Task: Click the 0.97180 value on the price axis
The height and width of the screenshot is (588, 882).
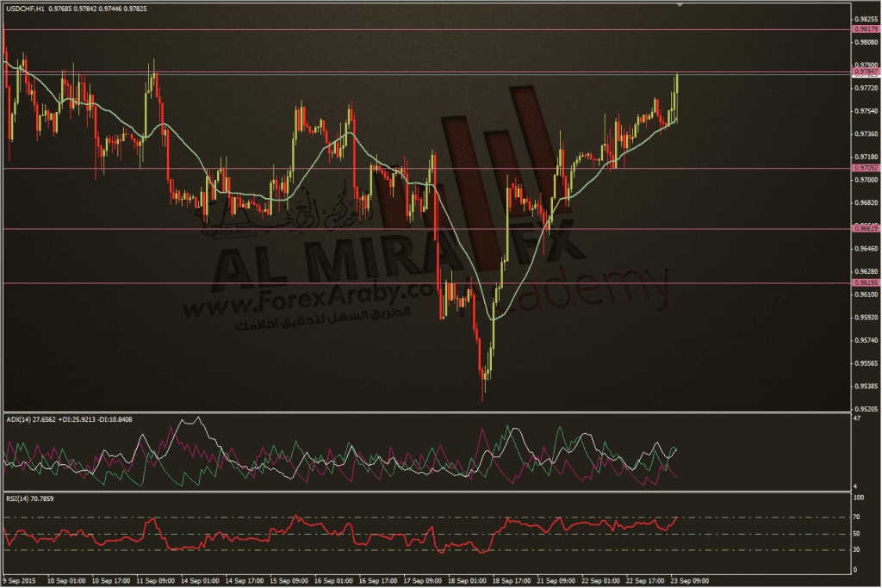Action: pyautogui.click(x=866, y=157)
